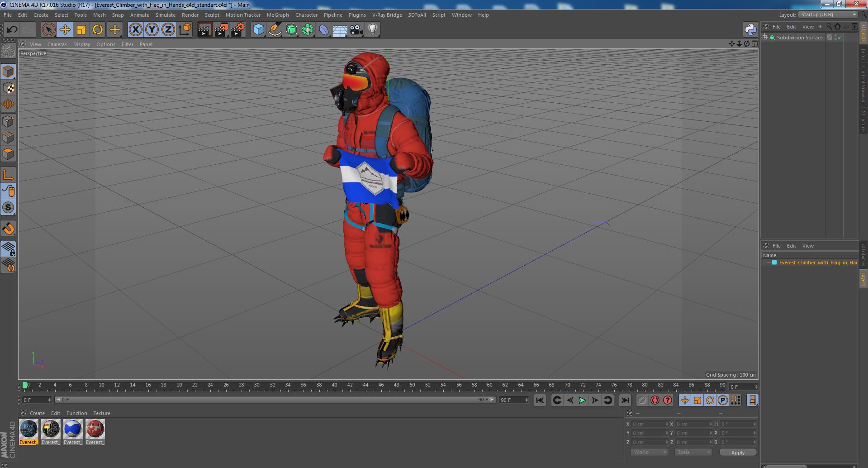Screen dimensions: 868x468
Task: Click the timeline preview range slider
Action: click(x=275, y=400)
